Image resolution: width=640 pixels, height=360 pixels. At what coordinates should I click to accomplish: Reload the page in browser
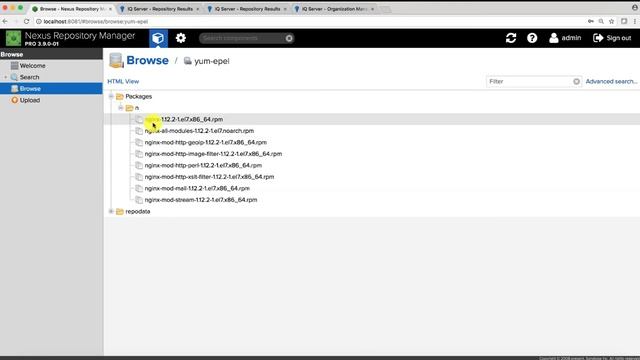[x=27, y=21]
